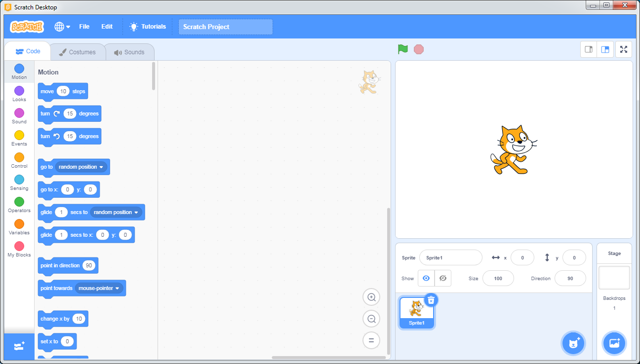Select the Sprite1 thumbnail
The width and height of the screenshot is (640, 364).
tap(416, 313)
